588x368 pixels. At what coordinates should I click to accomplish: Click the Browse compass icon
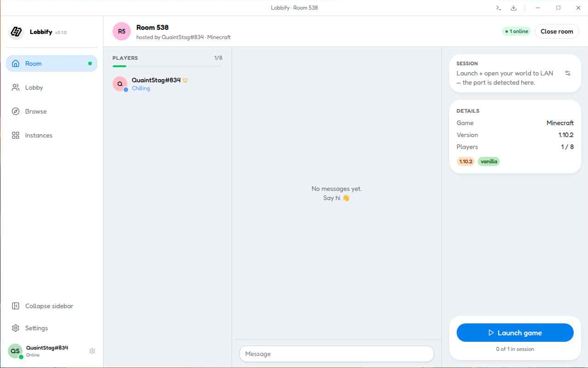16,111
